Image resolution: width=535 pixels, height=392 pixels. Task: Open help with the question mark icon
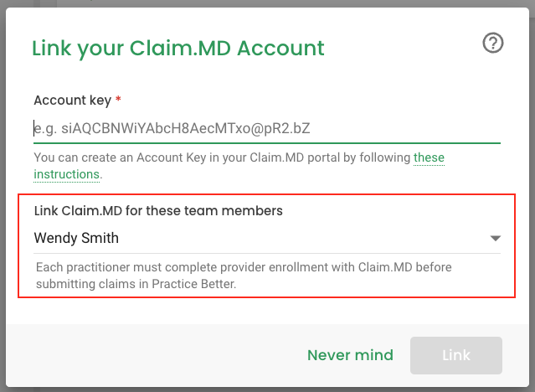point(492,43)
